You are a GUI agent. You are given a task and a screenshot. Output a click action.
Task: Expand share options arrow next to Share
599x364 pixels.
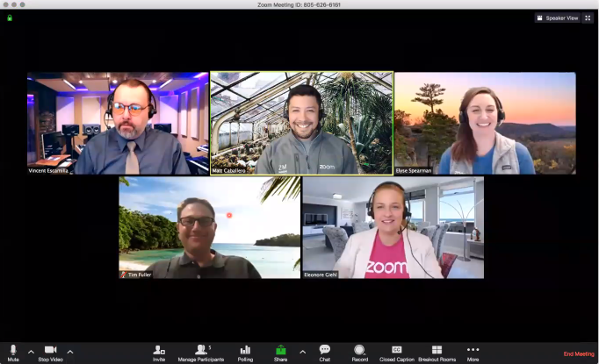(302, 352)
